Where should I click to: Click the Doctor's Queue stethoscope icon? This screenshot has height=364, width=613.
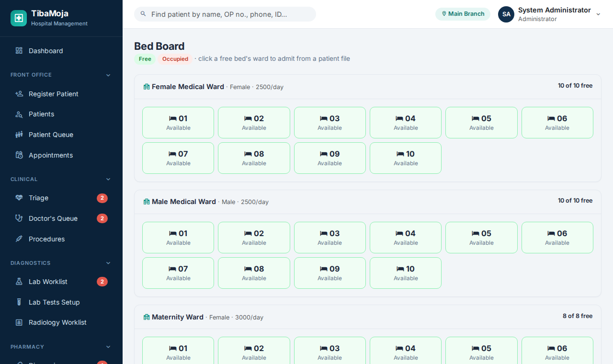click(19, 218)
